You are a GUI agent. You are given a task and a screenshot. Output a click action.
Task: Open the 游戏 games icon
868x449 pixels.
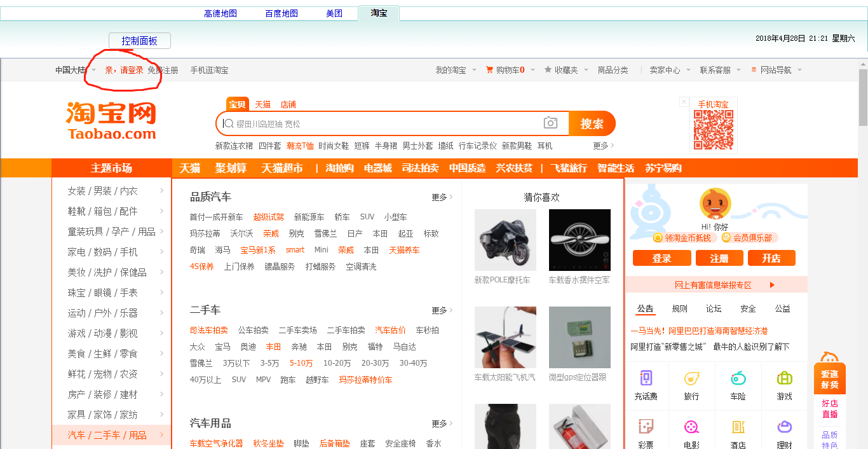click(x=784, y=378)
